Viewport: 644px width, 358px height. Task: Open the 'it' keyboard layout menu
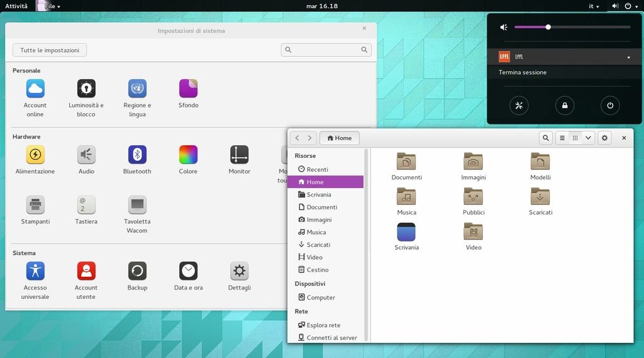594,6
